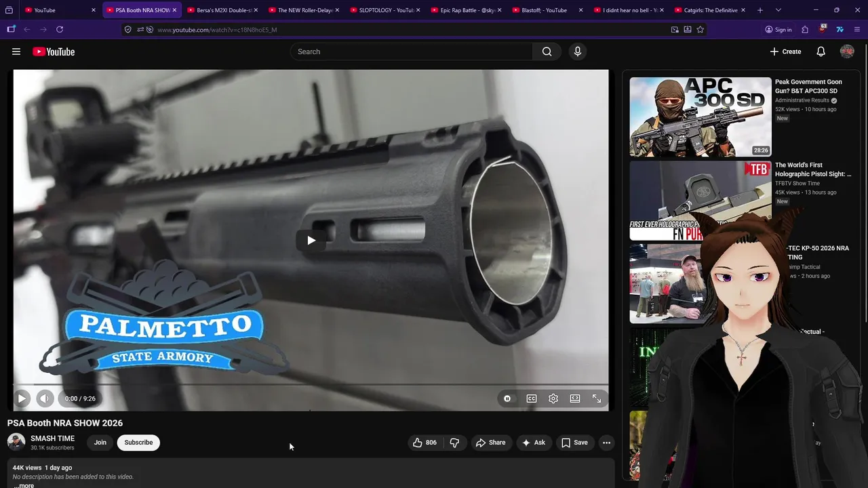Expand the tab list dropdown arrow
Screen dimensions: 868x488
(x=778, y=10)
